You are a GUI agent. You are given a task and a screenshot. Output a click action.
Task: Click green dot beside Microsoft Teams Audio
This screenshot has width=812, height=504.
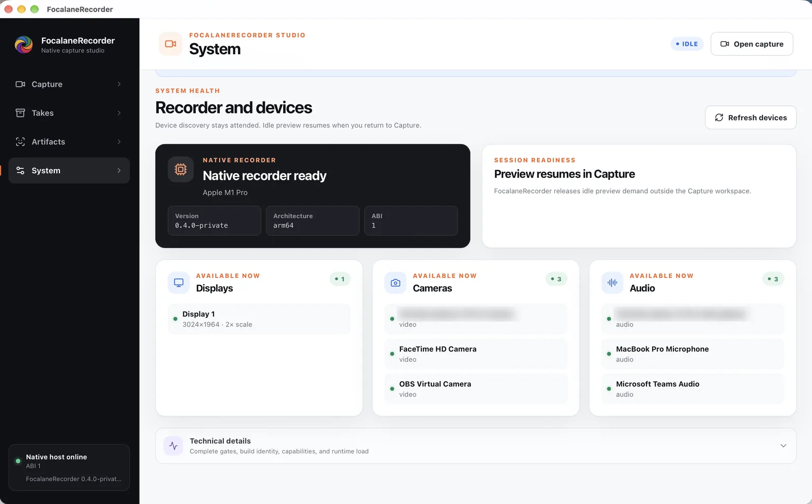(x=608, y=389)
